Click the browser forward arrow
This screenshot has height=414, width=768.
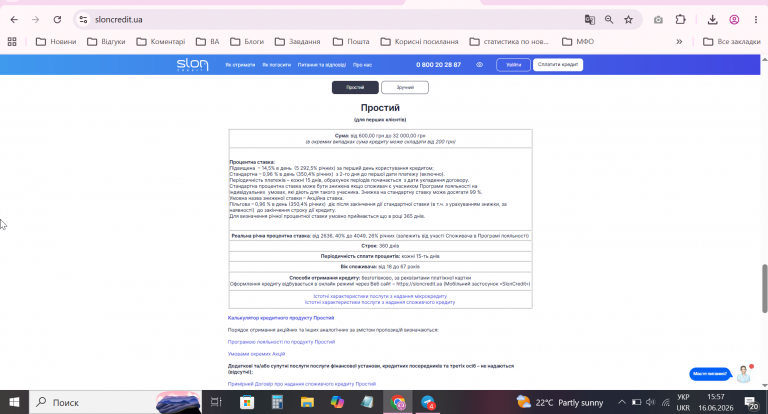point(35,20)
